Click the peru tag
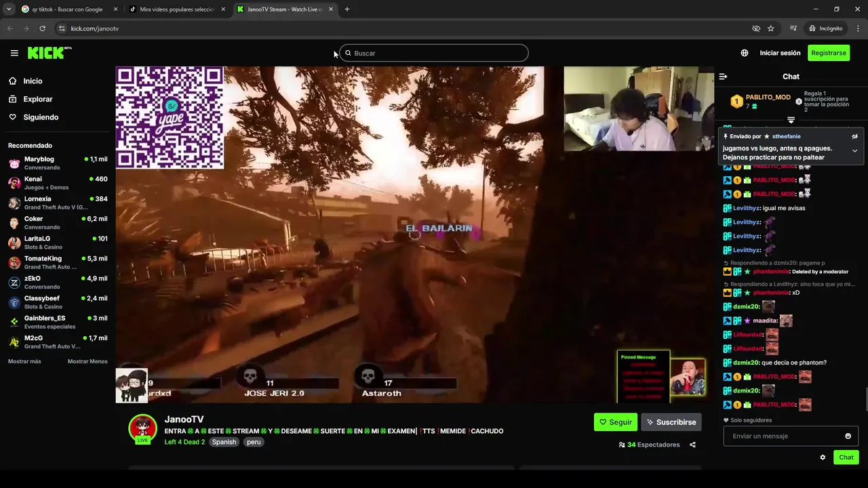Screen dimensions: 868x488 [x=254, y=442]
